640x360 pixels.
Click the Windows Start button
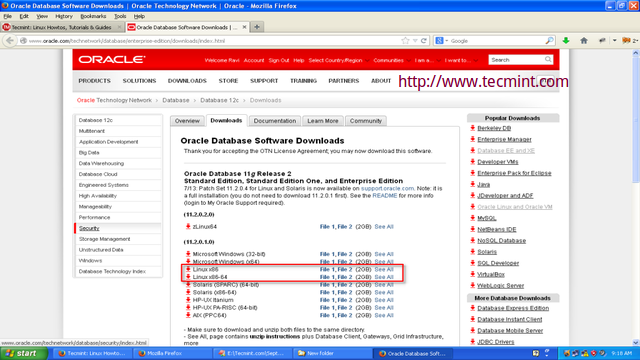[x=24, y=353]
